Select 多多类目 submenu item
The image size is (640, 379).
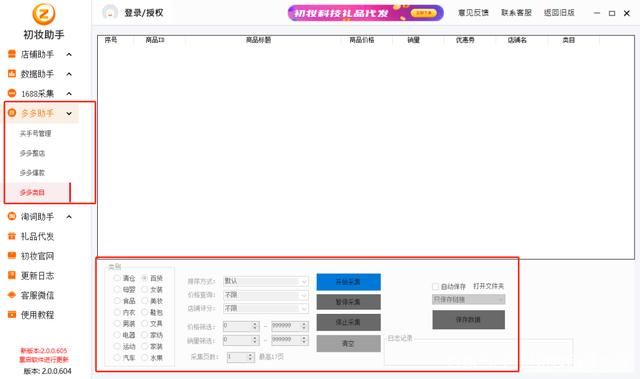[32, 192]
